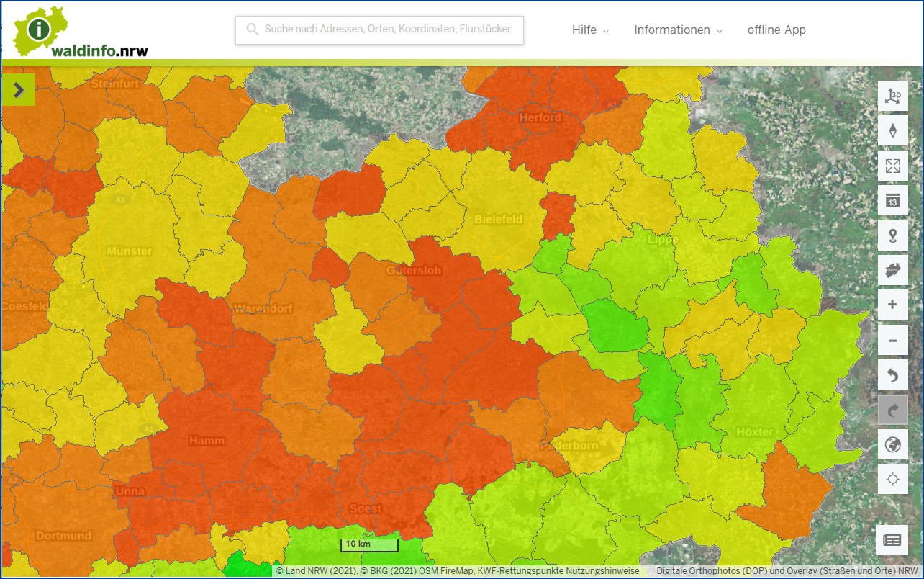
Task: Toggle the 3D view mode
Action: [x=893, y=96]
